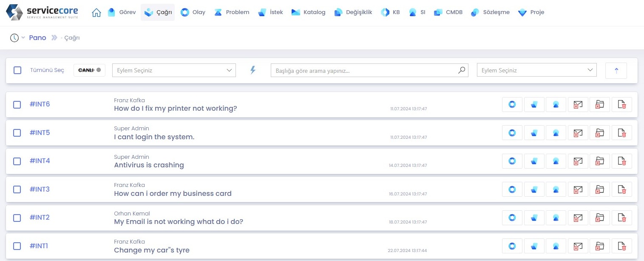Click the folder with red X for #INT2
This screenshot has width=644, height=261.
(x=600, y=218)
